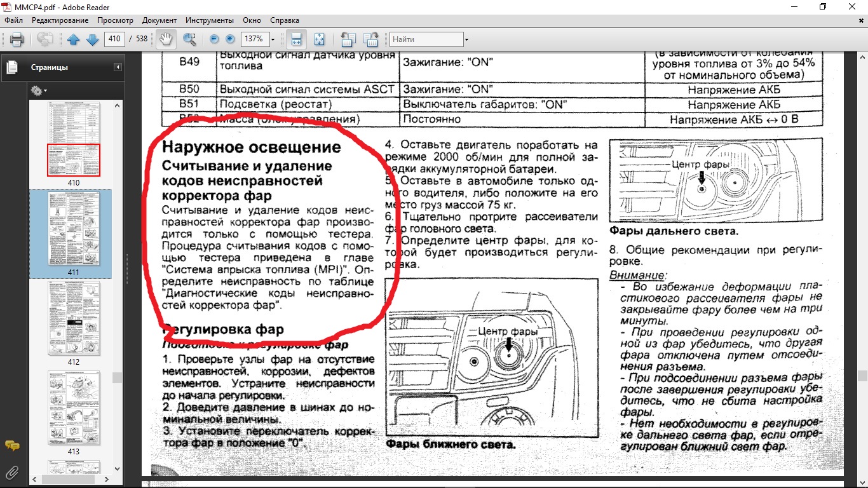The height and width of the screenshot is (488, 868).
Task: Expand the gear options menu in Страницы panel
Action: (x=39, y=91)
